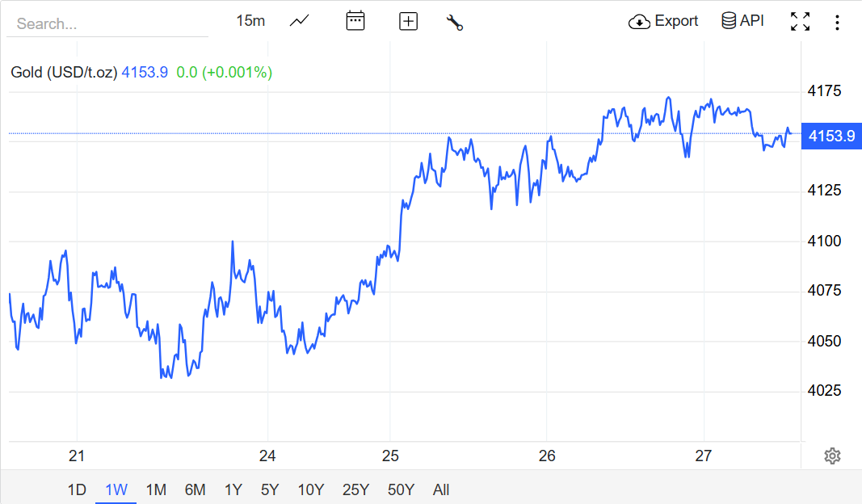Viewport: 862px width, 504px height.
Task: Click in the Search input field
Action: pos(107,23)
